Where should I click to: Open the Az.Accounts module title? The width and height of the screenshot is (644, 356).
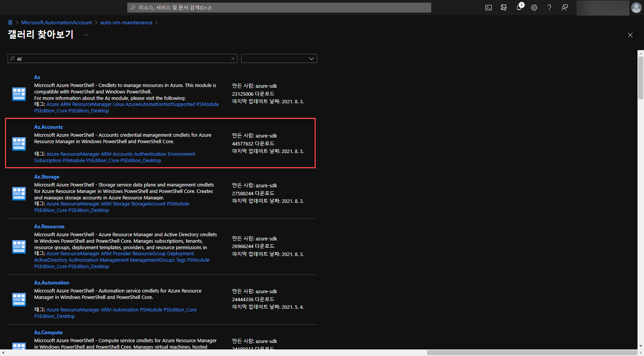(x=48, y=127)
